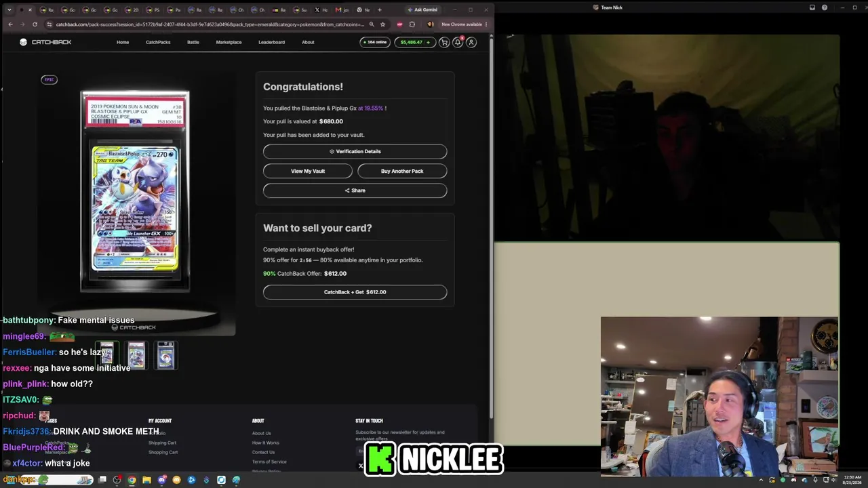Click the browser forward arrow
The width and height of the screenshot is (868, 488).
pyautogui.click(x=22, y=24)
